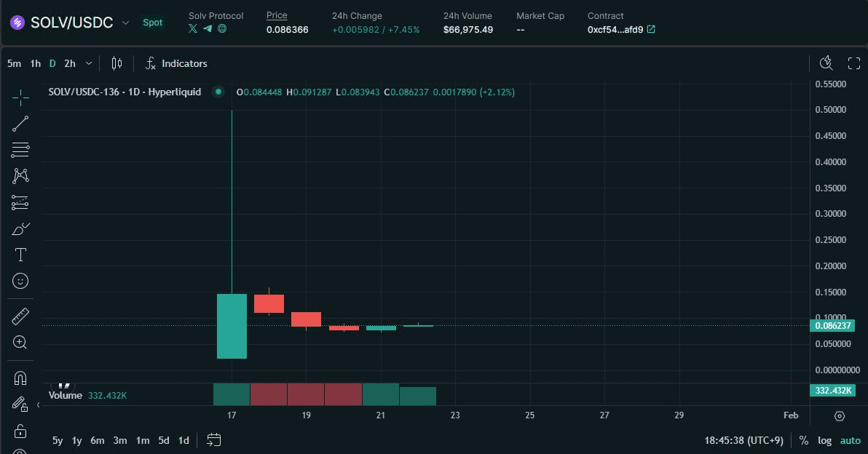Open chart settings gear icon
The height and width of the screenshot is (454, 868).
840,416
